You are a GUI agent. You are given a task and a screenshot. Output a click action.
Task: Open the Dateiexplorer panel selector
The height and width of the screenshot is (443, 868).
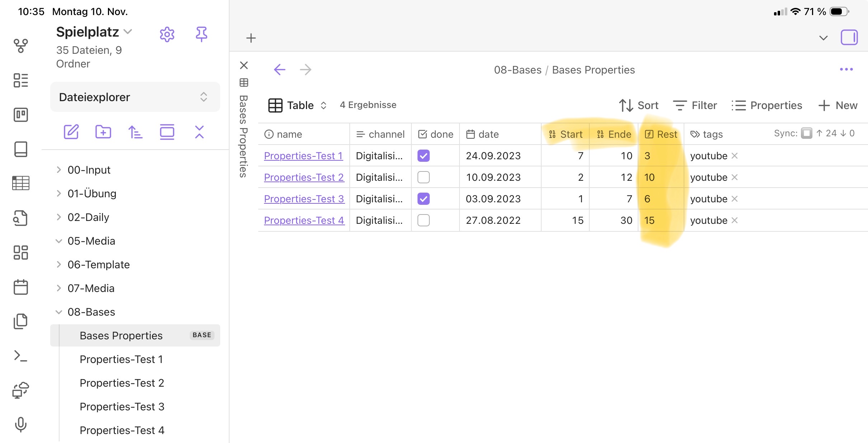[x=135, y=97]
